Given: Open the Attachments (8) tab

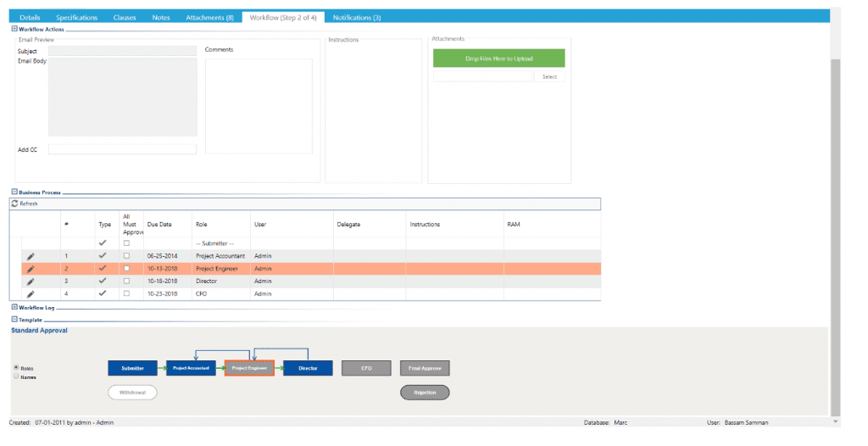Looking at the screenshot, I should coord(210,18).
